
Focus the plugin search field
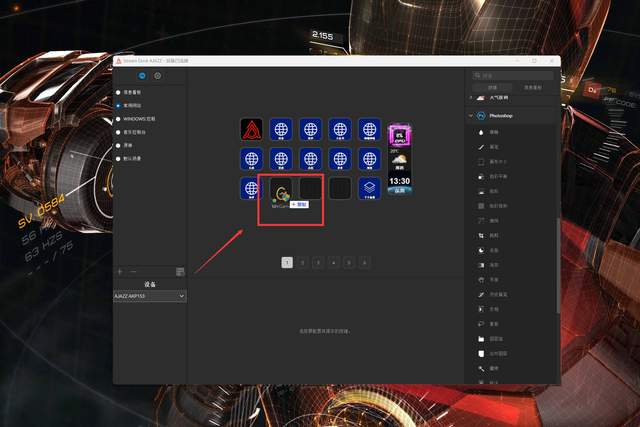pyautogui.click(x=513, y=76)
